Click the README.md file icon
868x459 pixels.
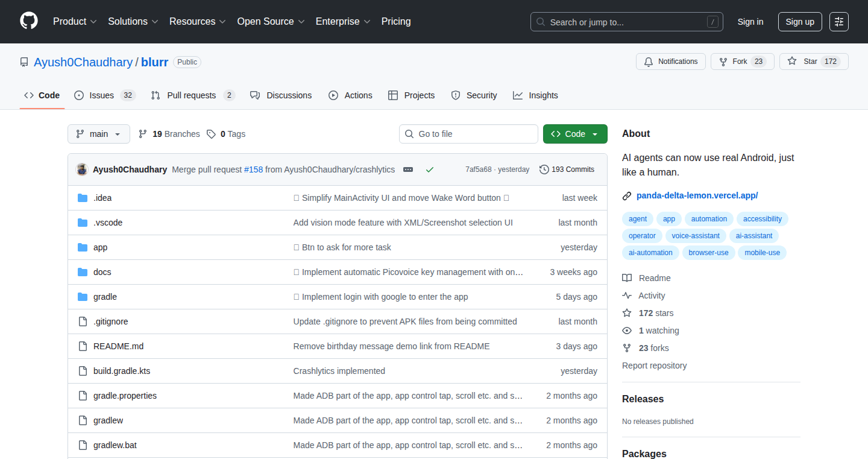pyautogui.click(x=83, y=346)
